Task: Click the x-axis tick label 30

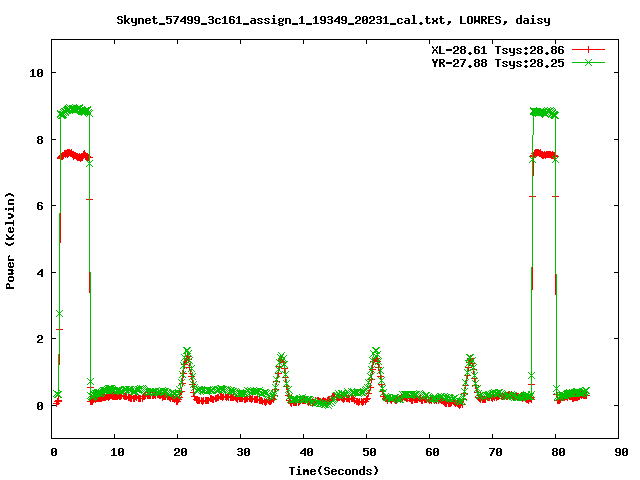Action: (243, 452)
